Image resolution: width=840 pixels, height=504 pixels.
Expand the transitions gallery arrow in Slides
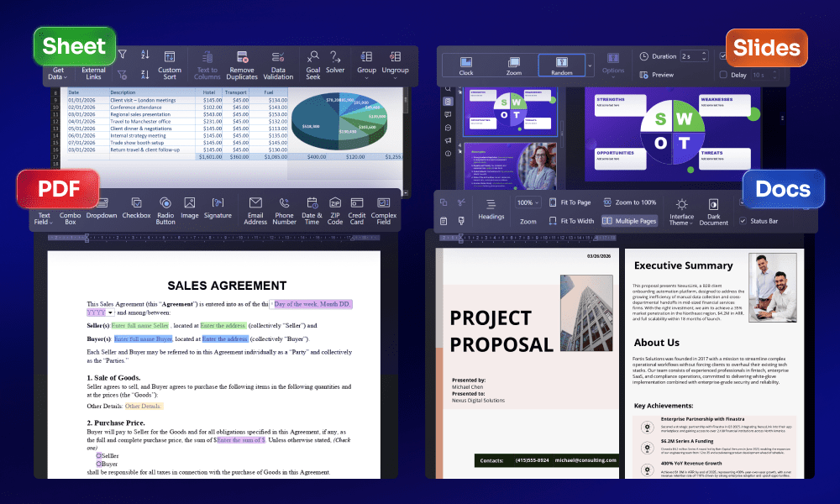[x=590, y=66]
